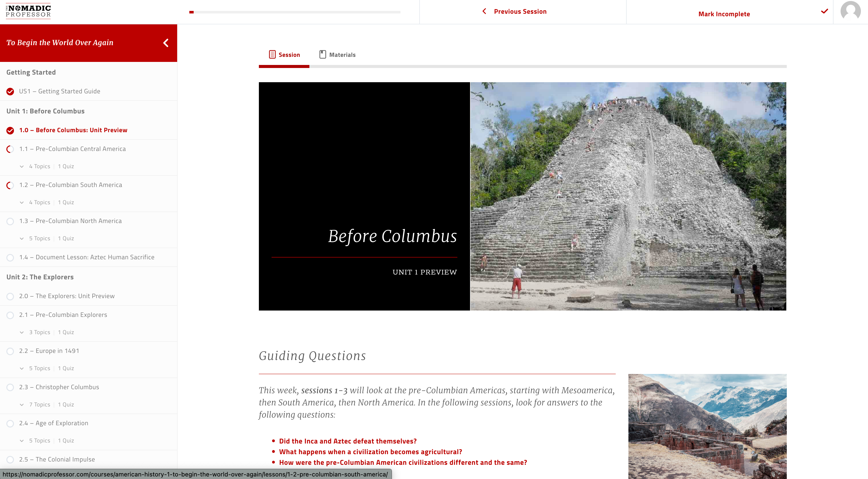Click status circle for 1.3 Pre-Columbian North America

coord(10,221)
